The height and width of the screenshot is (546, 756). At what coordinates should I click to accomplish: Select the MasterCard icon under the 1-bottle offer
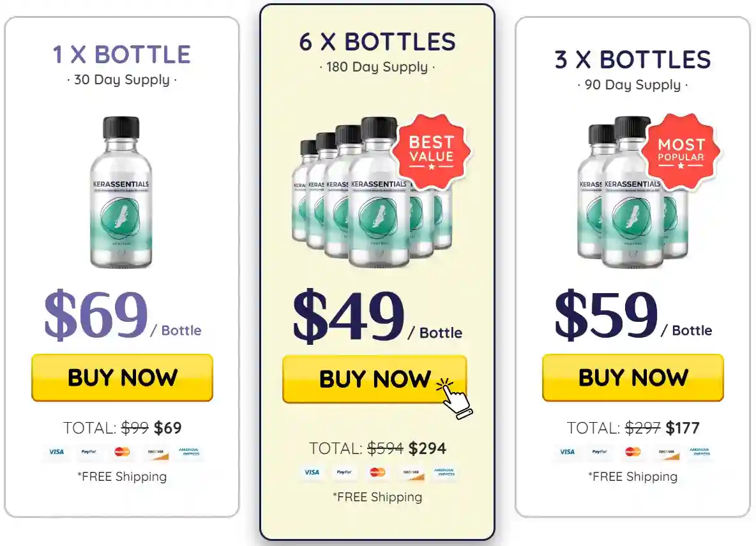tap(123, 453)
